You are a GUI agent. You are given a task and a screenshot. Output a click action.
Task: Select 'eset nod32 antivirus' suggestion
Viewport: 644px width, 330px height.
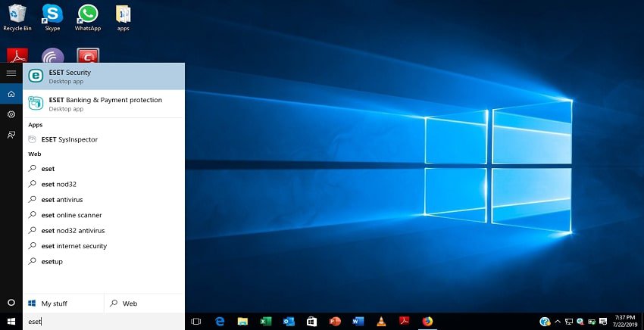(104, 231)
